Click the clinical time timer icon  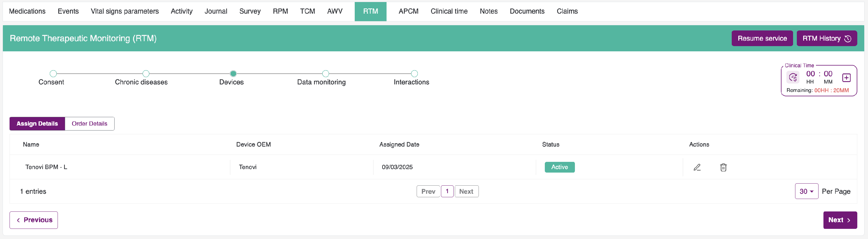point(793,78)
